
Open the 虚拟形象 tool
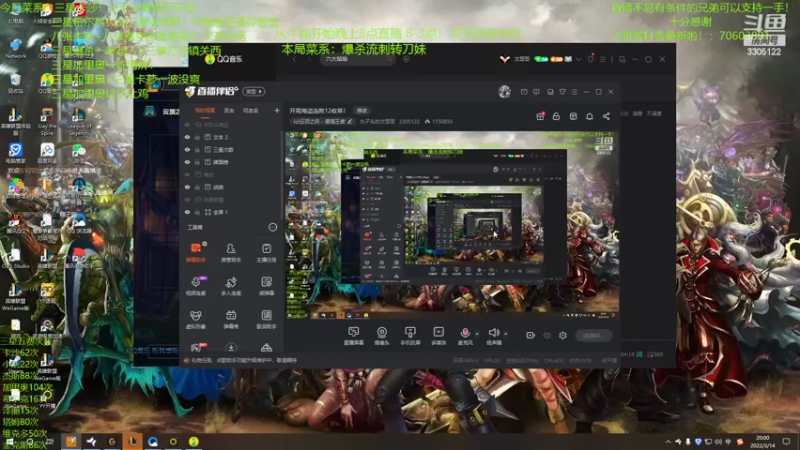(195, 319)
